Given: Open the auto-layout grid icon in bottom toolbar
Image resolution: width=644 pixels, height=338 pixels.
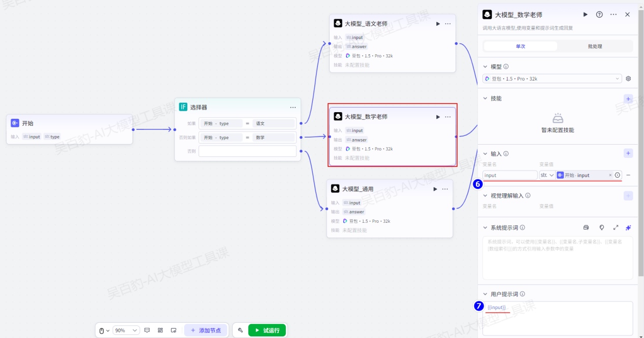Looking at the screenshot, I should [x=160, y=330].
